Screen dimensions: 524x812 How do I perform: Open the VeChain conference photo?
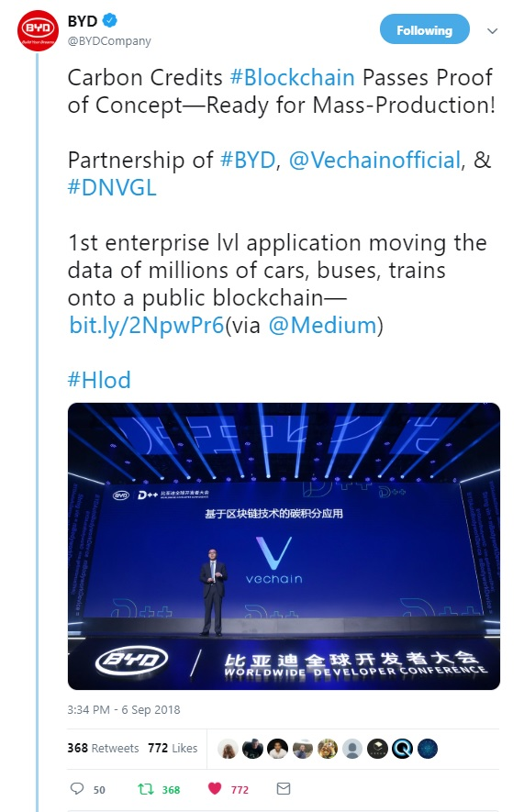[x=284, y=546]
